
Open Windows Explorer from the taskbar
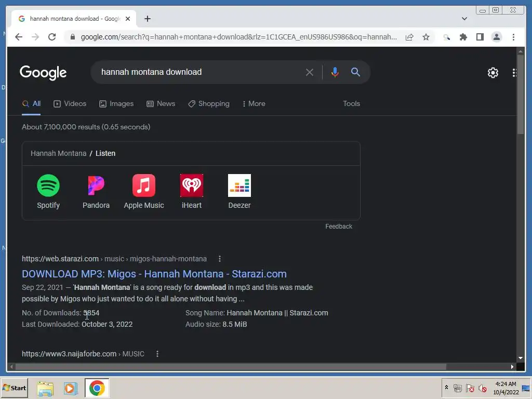(x=45, y=388)
